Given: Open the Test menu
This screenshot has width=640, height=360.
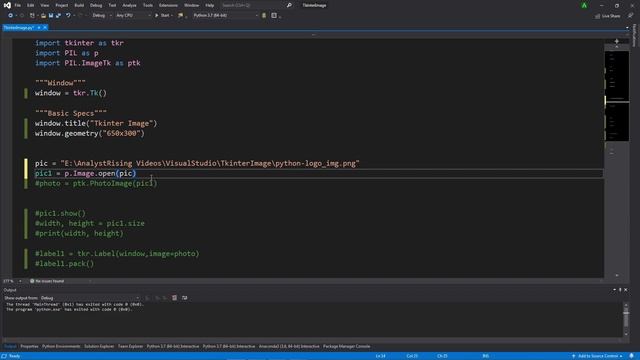Looking at the screenshot, I should (112, 5).
